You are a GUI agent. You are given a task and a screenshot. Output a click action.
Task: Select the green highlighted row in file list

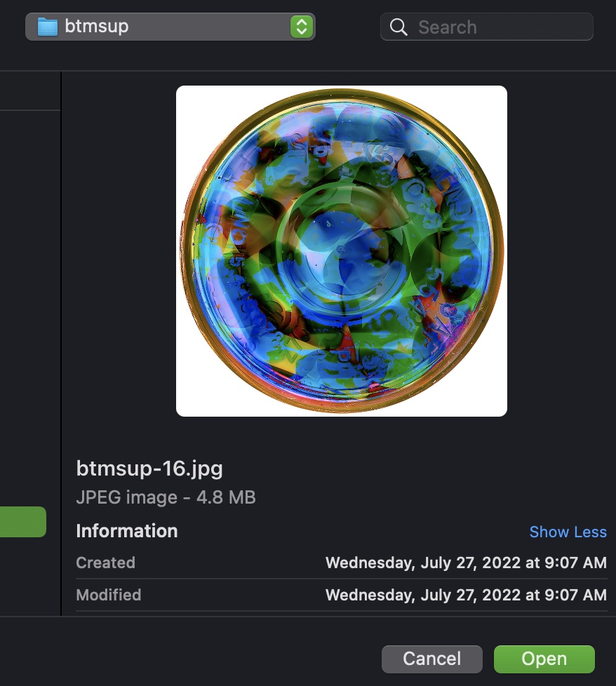(22, 522)
